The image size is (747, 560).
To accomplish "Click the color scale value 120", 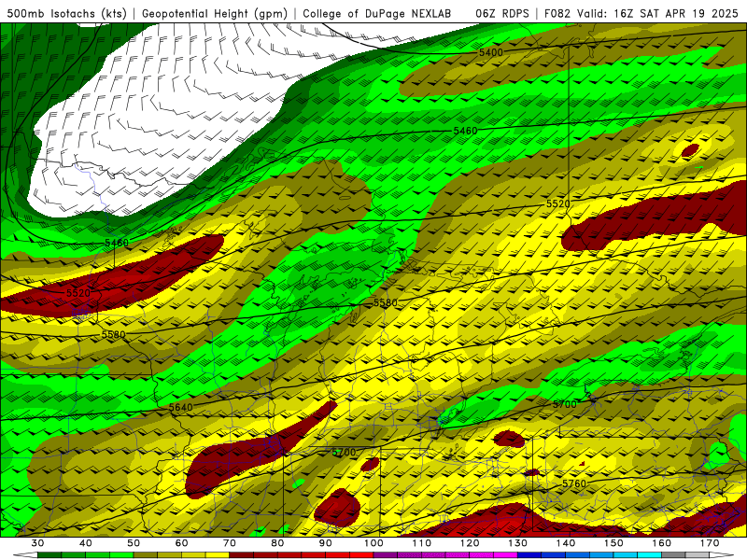I will click(x=470, y=543).
